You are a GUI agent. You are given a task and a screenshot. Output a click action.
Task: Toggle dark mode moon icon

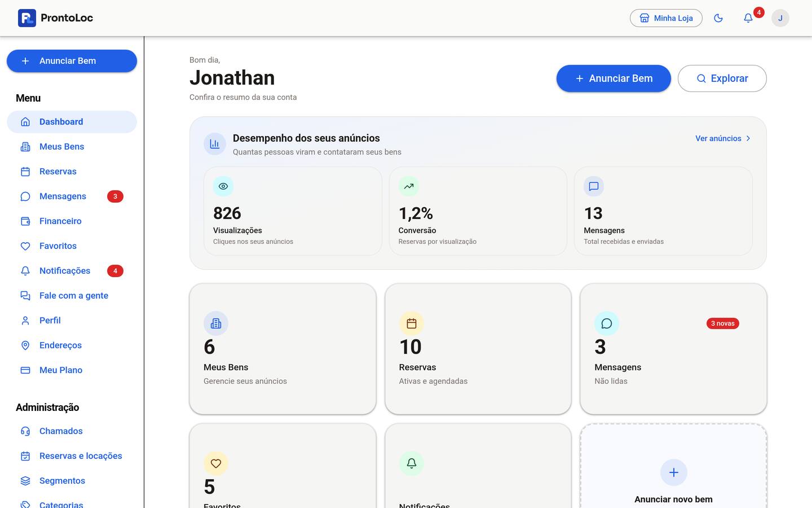(718, 18)
